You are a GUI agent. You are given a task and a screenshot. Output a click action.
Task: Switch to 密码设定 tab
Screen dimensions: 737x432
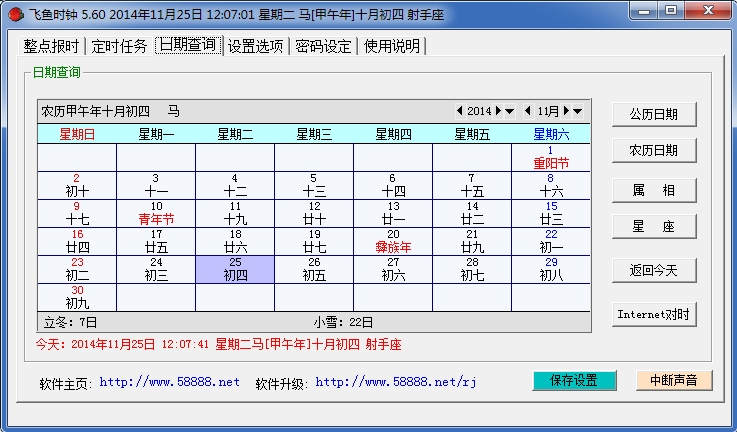(x=324, y=46)
